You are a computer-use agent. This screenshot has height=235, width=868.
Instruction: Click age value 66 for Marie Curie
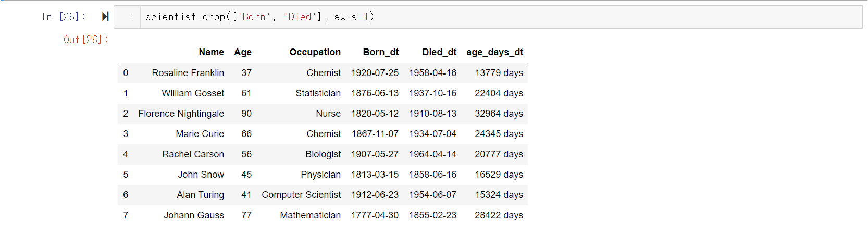tap(246, 134)
